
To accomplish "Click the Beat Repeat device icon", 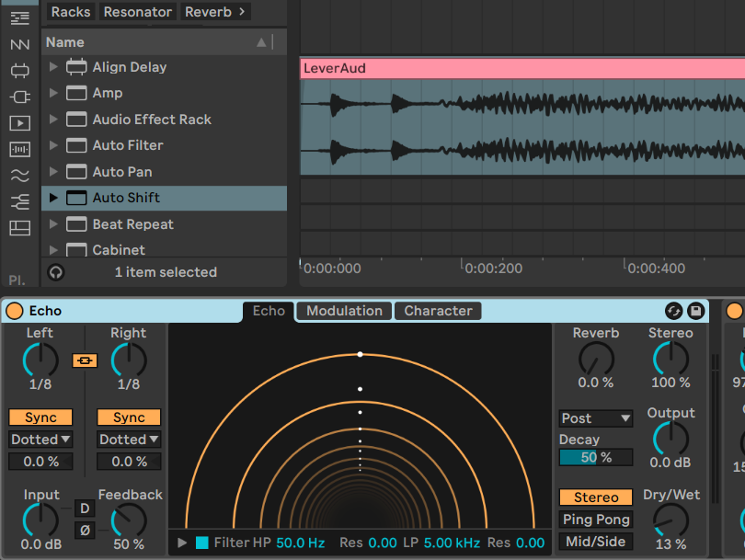I will click(x=76, y=223).
